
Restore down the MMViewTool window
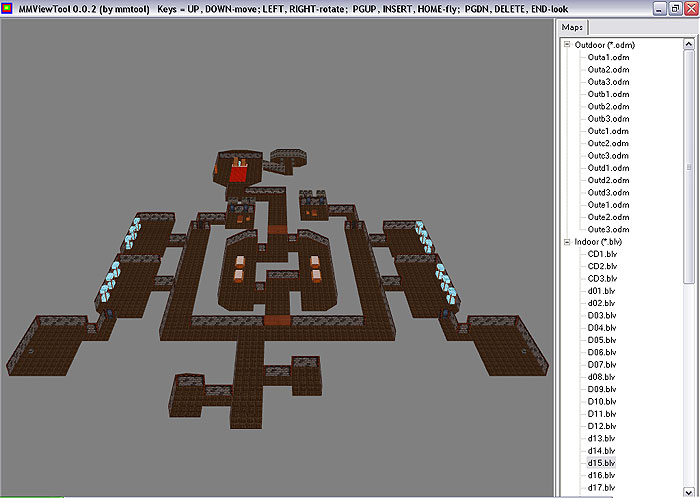coord(676,8)
